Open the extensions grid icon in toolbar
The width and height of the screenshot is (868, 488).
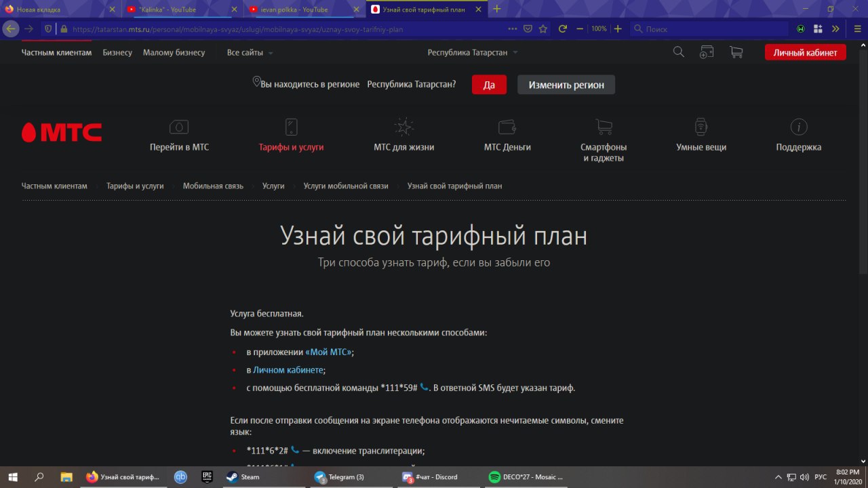pyautogui.click(x=818, y=29)
